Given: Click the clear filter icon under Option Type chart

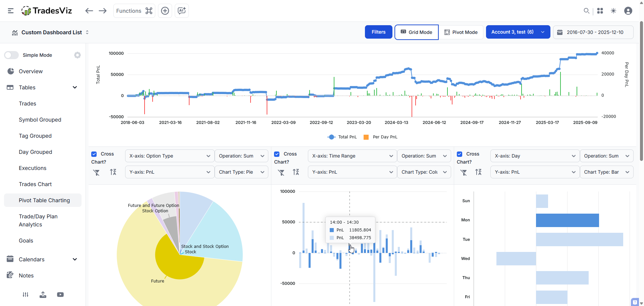Looking at the screenshot, I should coord(96,172).
